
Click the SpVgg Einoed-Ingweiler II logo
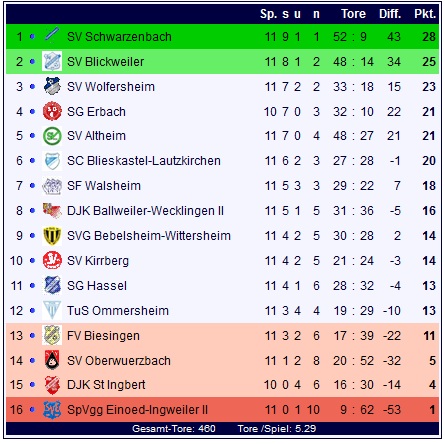pos(52,410)
